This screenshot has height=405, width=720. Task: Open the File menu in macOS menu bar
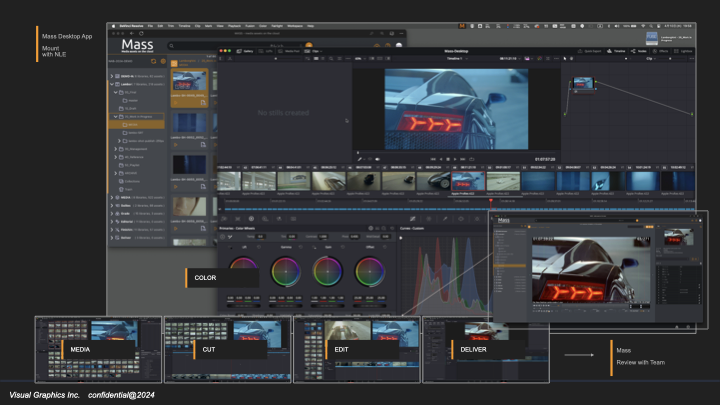point(150,26)
